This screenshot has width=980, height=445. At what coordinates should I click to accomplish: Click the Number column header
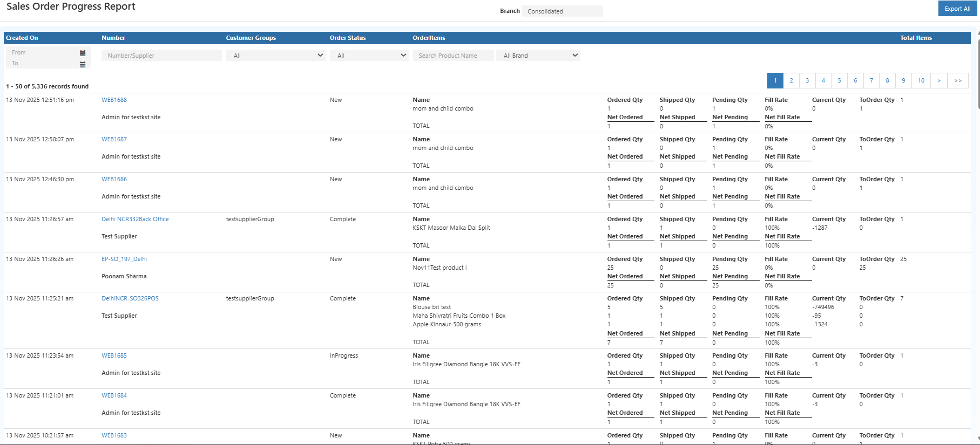point(113,38)
